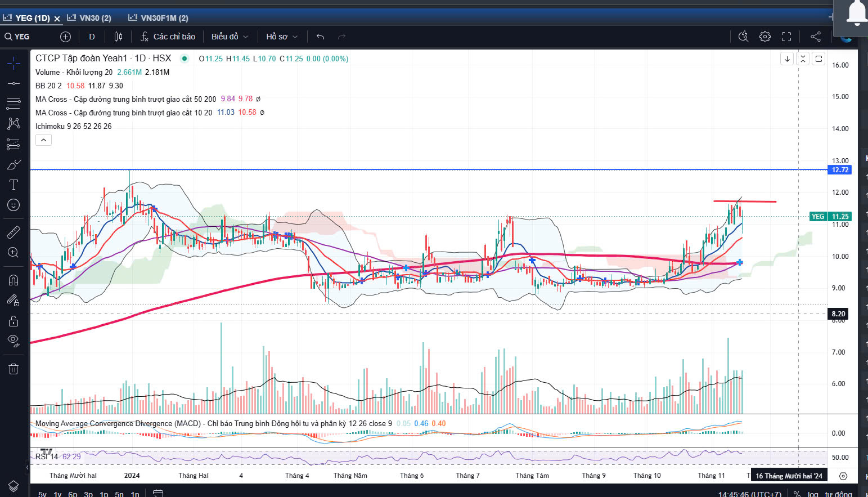Toggle hide all drawings eye icon

pyautogui.click(x=14, y=341)
